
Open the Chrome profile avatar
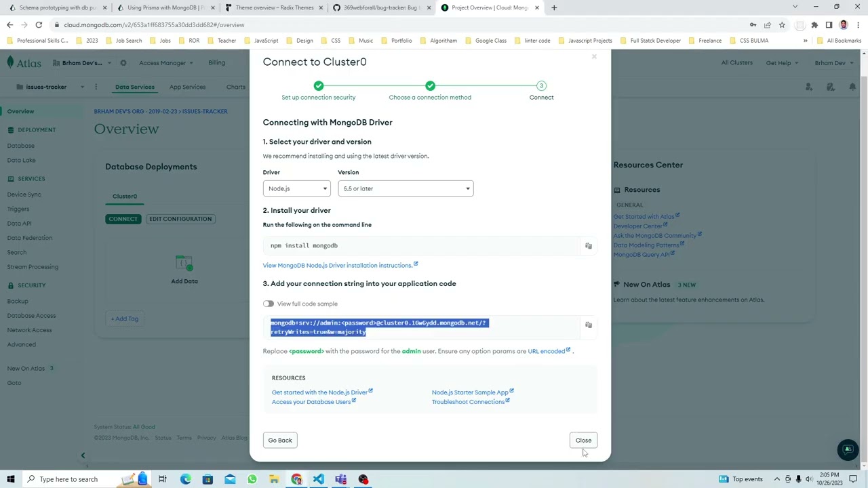point(844,25)
